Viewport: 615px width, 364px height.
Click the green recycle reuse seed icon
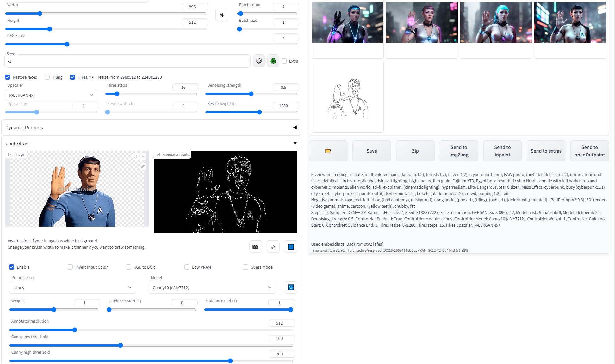(273, 61)
